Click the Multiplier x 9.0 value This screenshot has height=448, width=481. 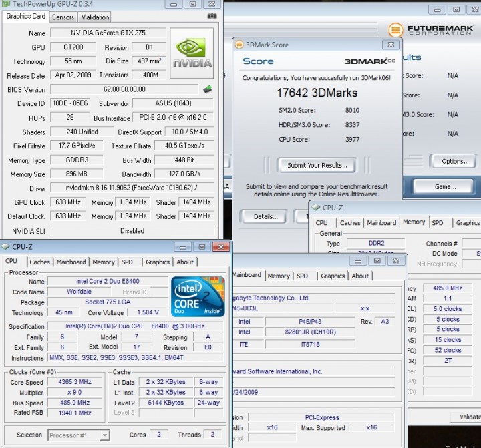point(75,393)
